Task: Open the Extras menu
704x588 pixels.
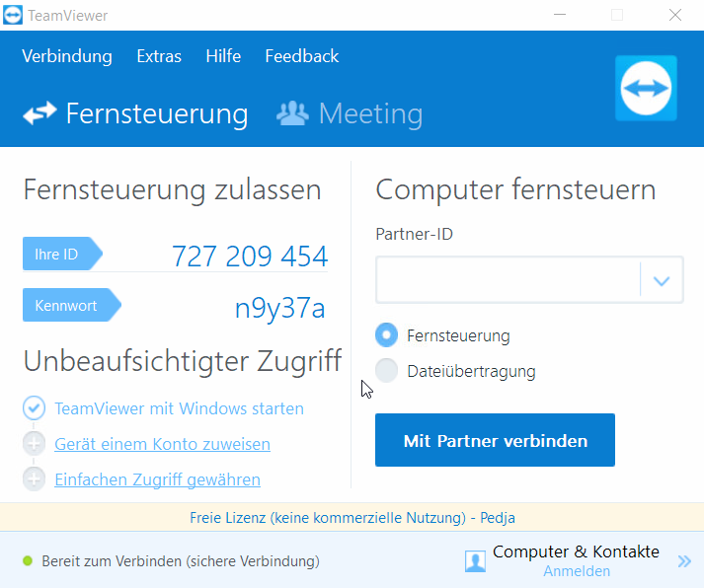Action: click(159, 56)
